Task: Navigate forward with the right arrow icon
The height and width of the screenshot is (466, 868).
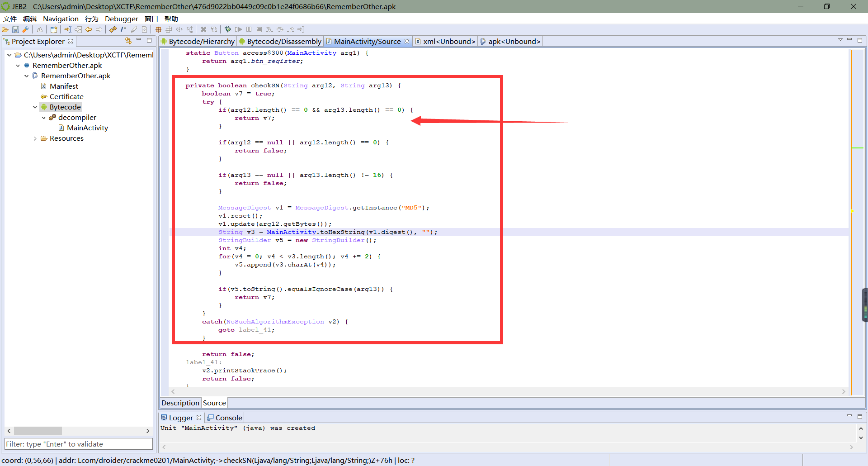Action: coord(99,29)
